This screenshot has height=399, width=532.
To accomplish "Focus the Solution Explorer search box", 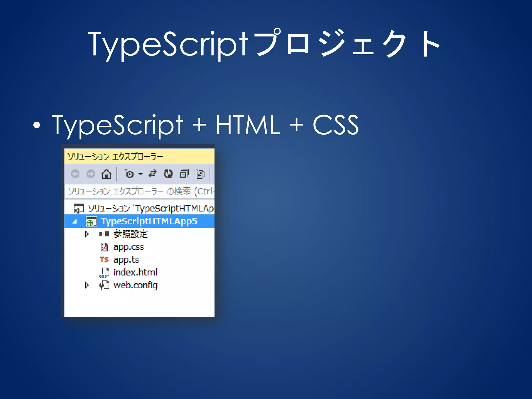I will pos(140,191).
